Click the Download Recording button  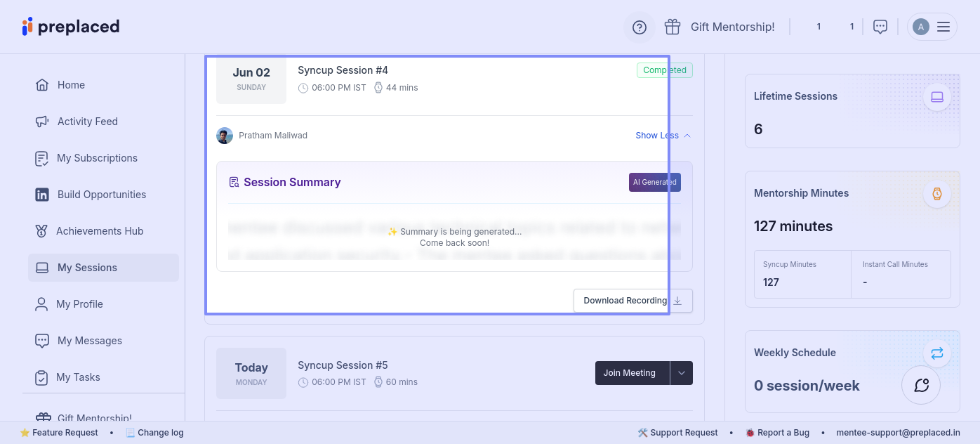625,301
